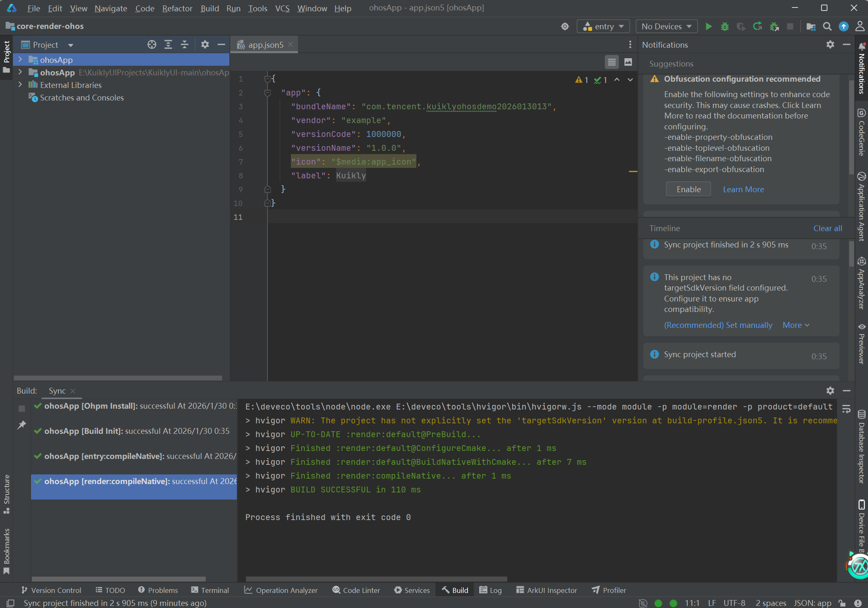
Task: Click Enable button for obfuscation suggestion
Action: point(688,189)
